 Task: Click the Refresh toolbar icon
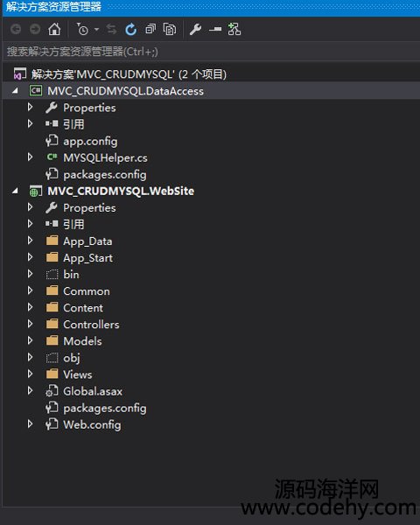[x=131, y=30]
